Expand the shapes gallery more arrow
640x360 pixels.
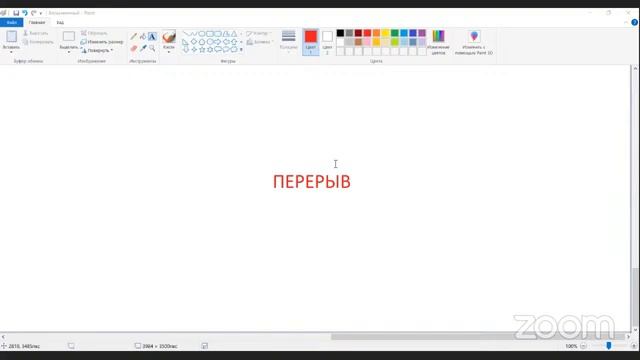coord(241,49)
